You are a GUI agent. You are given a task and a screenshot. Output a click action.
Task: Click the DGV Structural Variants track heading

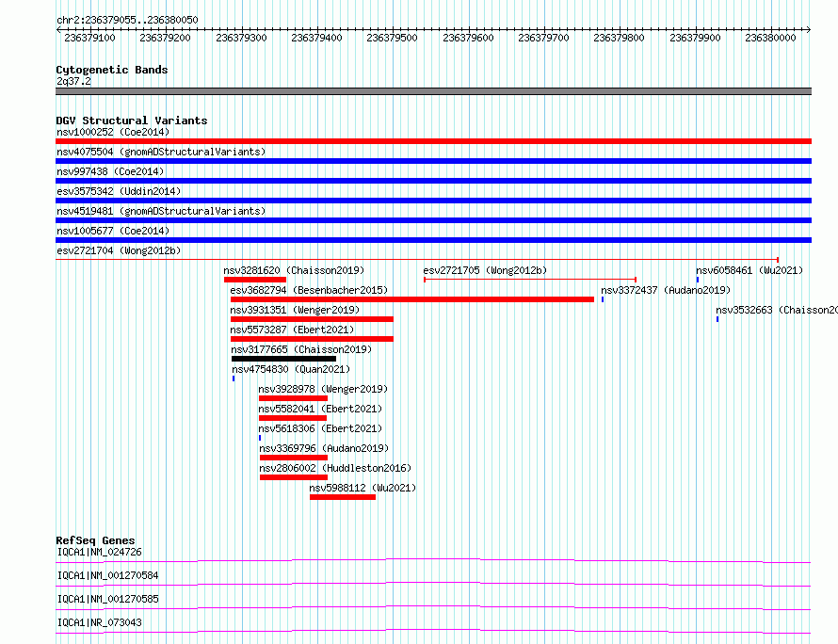(132, 121)
